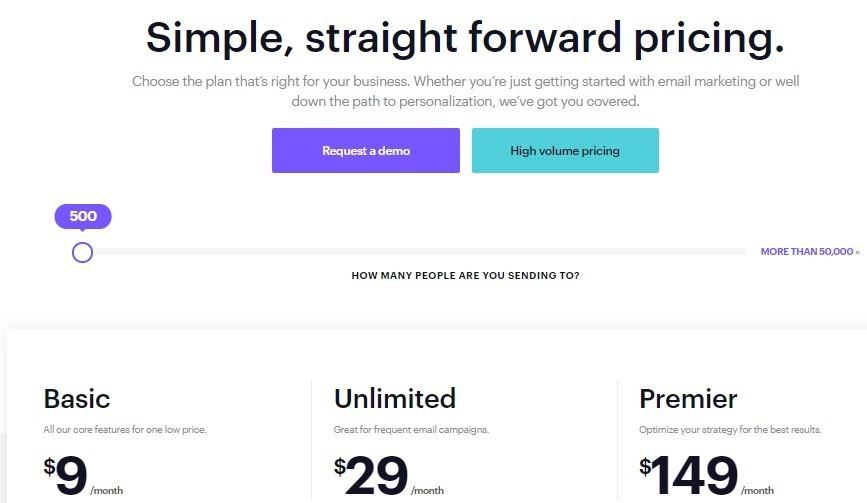Click the /month label beside $29
The width and height of the screenshot is (867, 503).
tap(428, 491)
